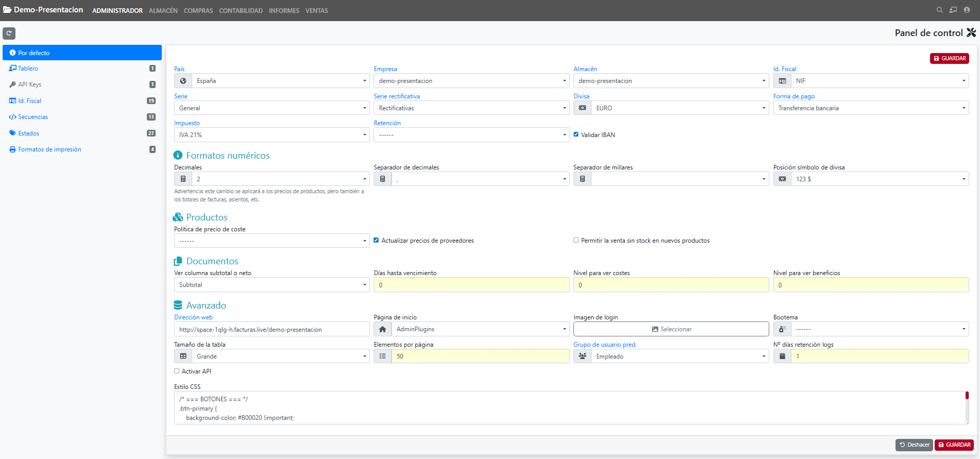The width and height of the screenshot is (980, 459).
Task: Uncheck the Validar IBAN checkbox
Action: [x=576, y=134]
